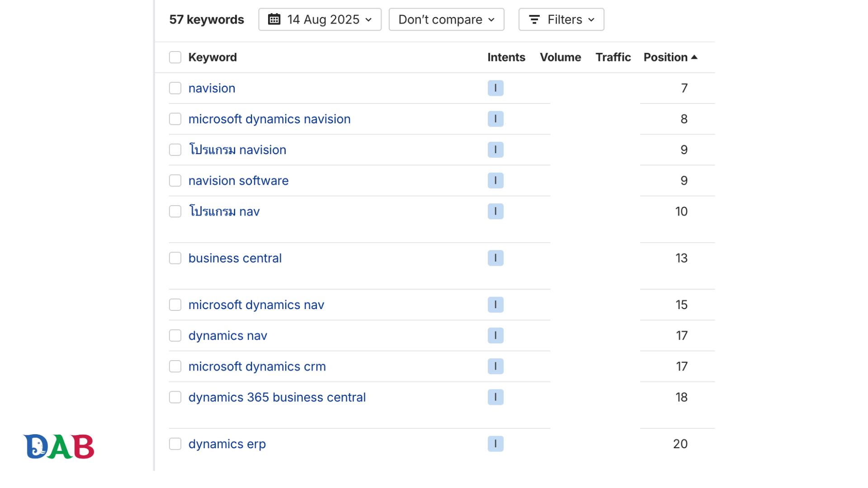
Task: Open the Filters dropdown
Action: click(561, 19)
